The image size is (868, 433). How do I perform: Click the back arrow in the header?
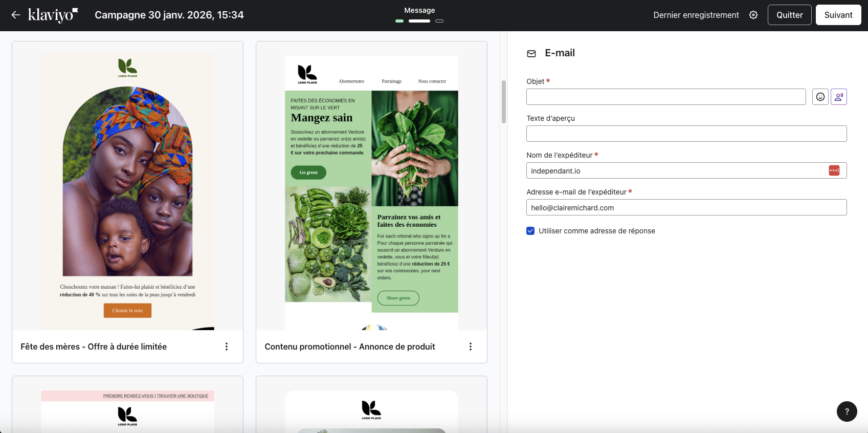click(16, 15)
